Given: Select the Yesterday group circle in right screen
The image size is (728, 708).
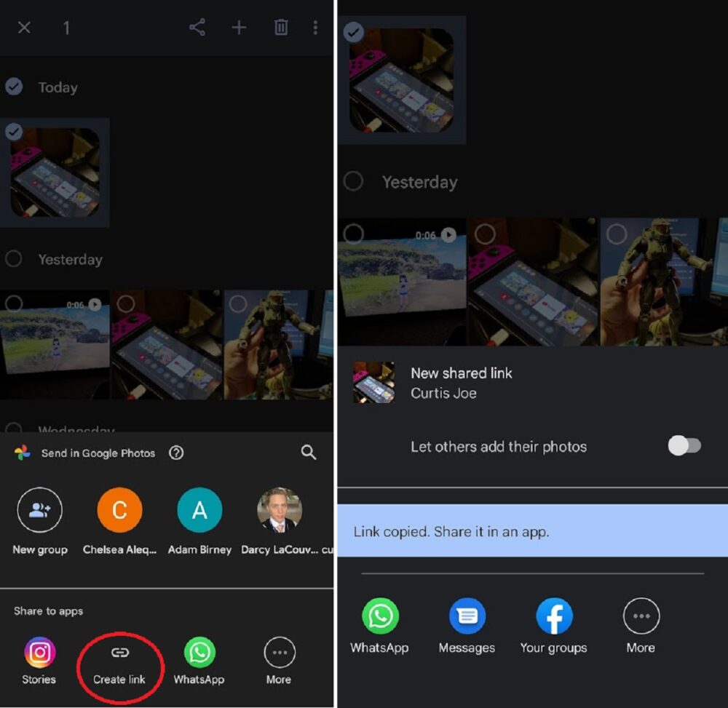Looking at the screenshot, I should pos(353,181).
